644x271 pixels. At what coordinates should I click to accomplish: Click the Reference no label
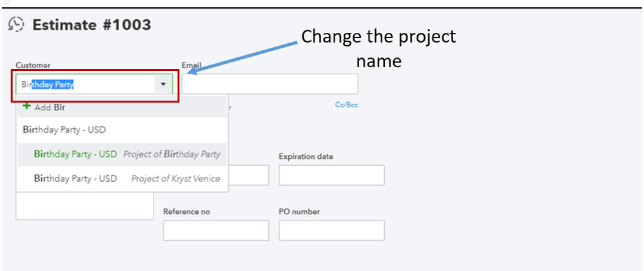186,212
